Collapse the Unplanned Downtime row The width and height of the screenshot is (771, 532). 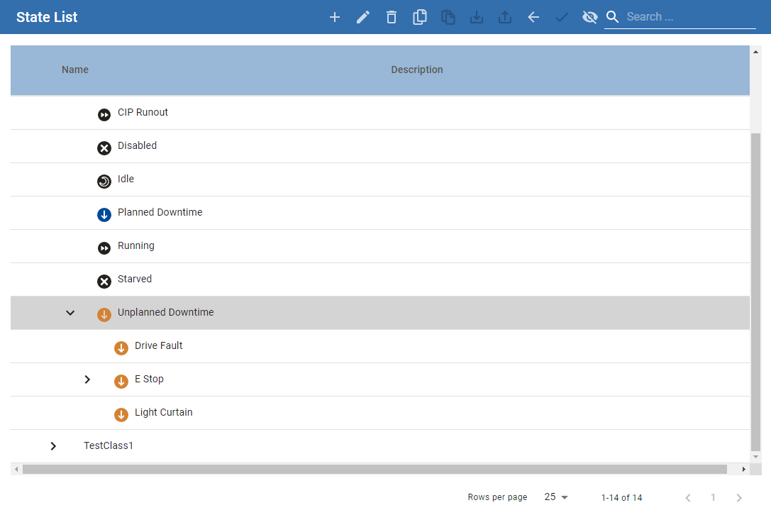pos(70,313)
